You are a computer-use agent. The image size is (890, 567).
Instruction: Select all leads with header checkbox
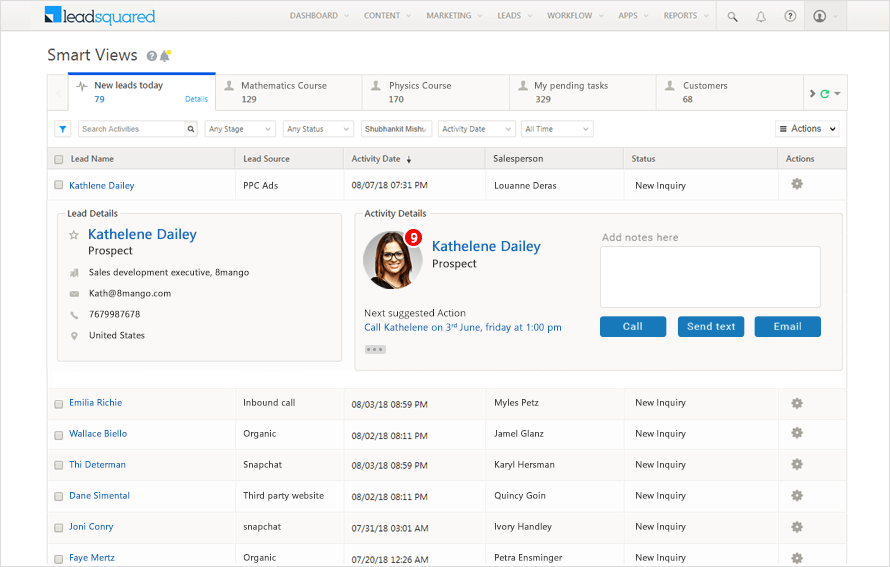point(58,159)
